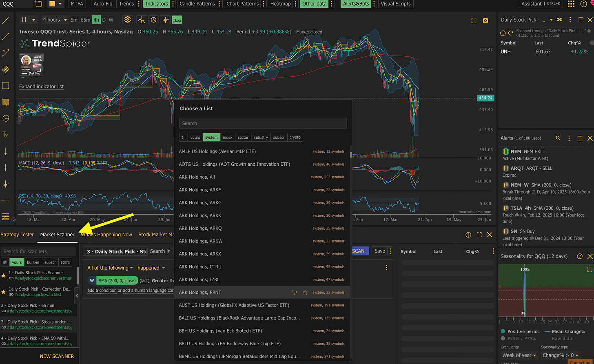The image size is (594, 364).
Task: Click the yellow color swatch at top
Action: [x=52, y=4]
